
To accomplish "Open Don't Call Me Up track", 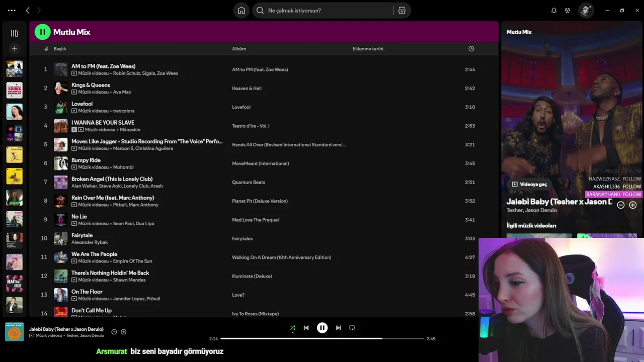I will point(92,311).
